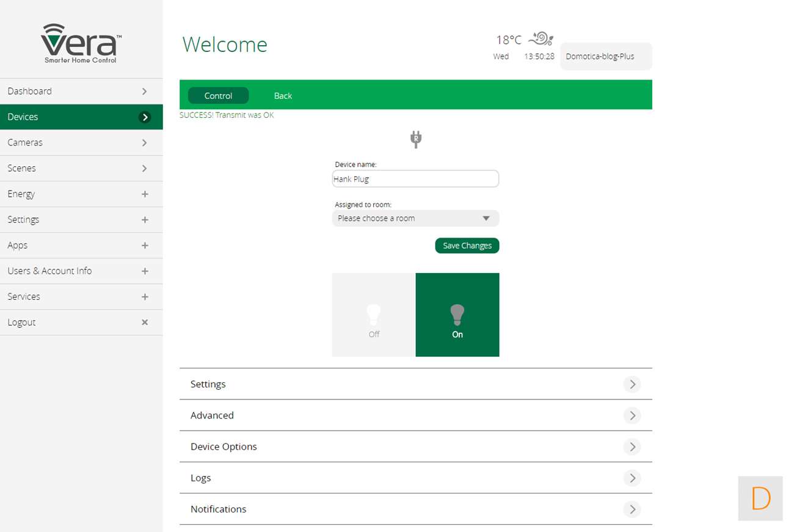Click the orange D logo icon
794x532 pixels.
coord(760,498)
